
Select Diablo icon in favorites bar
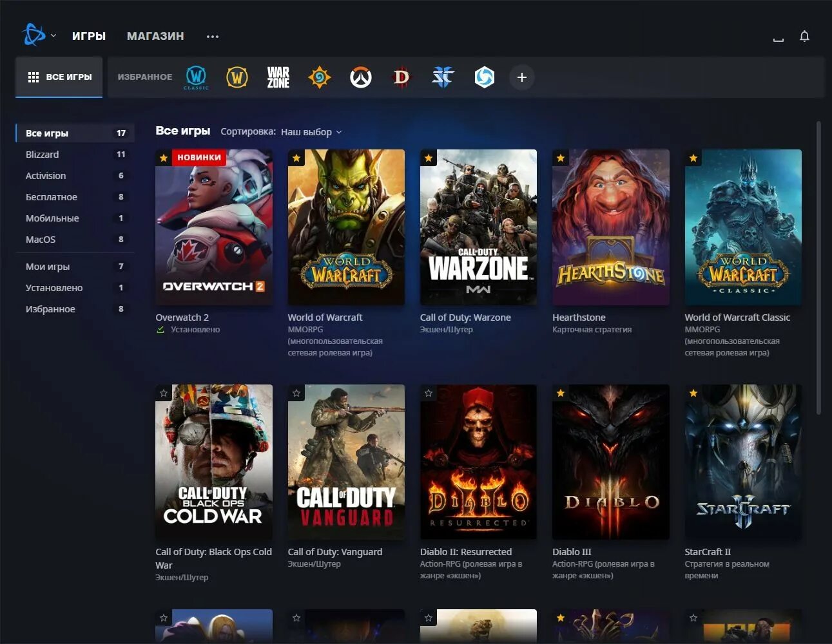tap(401, 77)
